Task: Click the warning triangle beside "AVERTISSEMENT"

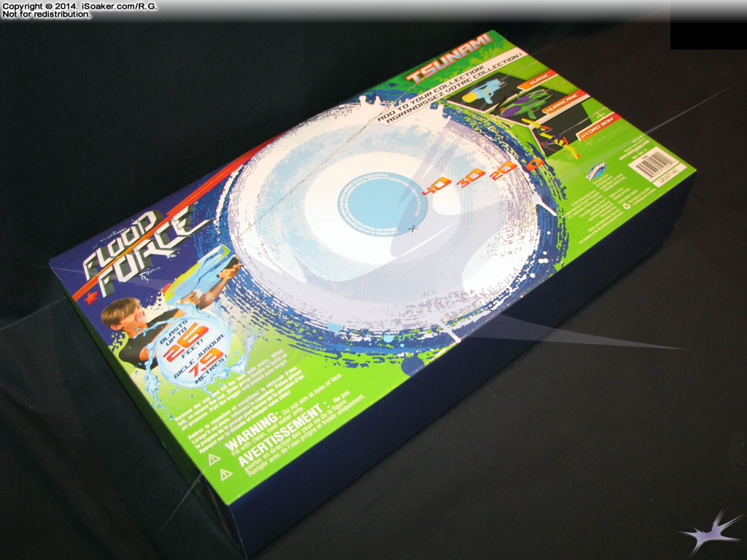Action: (225, 474)
